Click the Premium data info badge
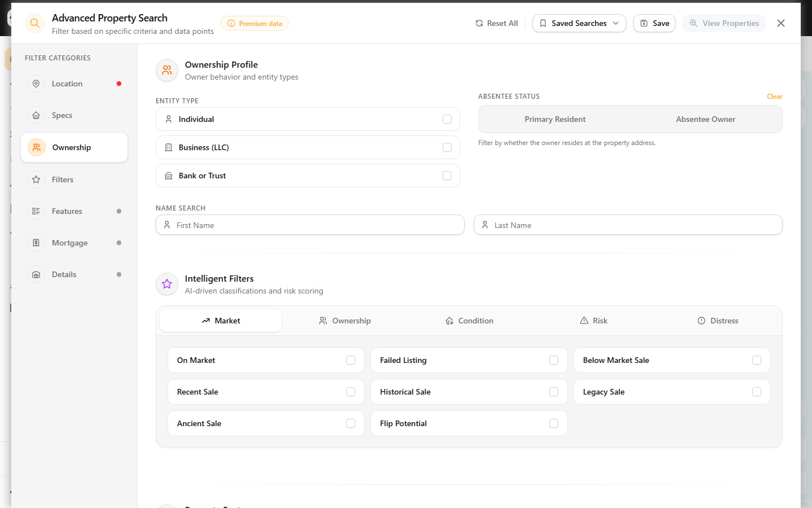Viewport: 812px width, 508px height. coord(254,23)
